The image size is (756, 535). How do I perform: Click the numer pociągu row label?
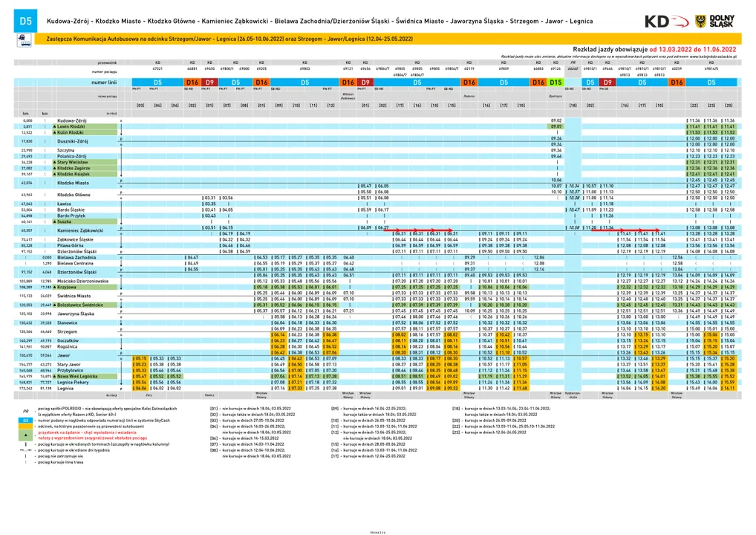click(105, 71)
